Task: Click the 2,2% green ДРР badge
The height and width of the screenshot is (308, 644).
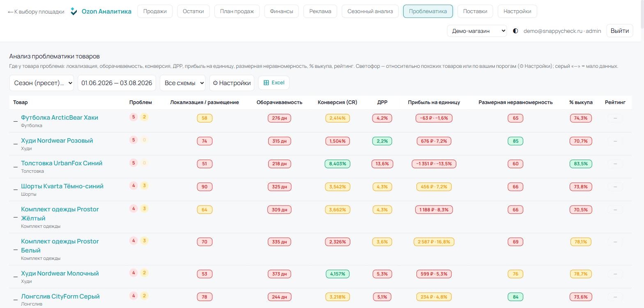Action: 382,141
